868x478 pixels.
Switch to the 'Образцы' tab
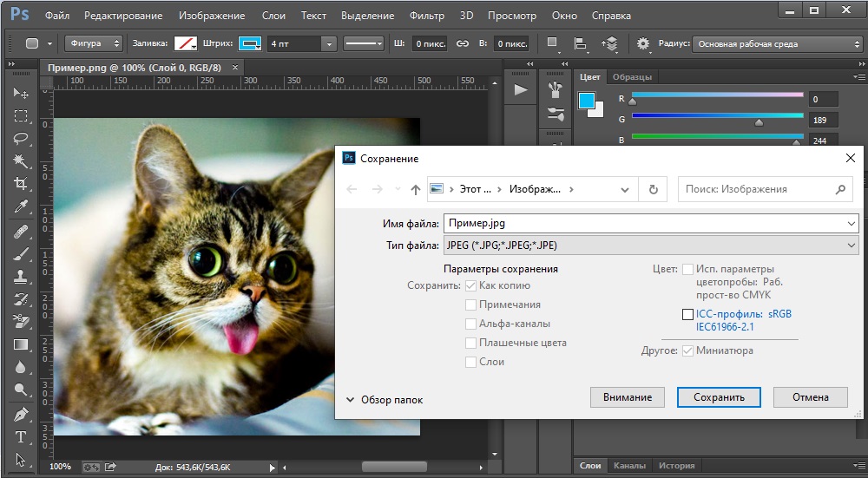point(632,77)
